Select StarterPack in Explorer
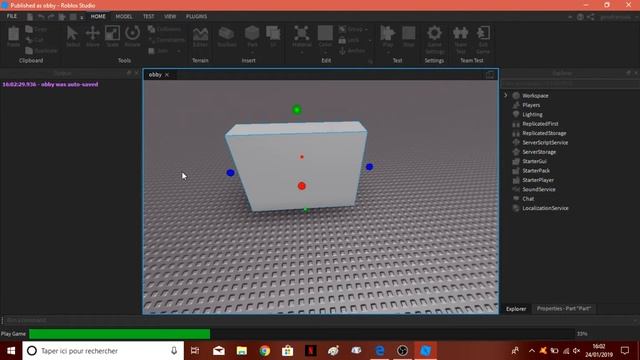 pyautogui.click(x=536, y=171)
